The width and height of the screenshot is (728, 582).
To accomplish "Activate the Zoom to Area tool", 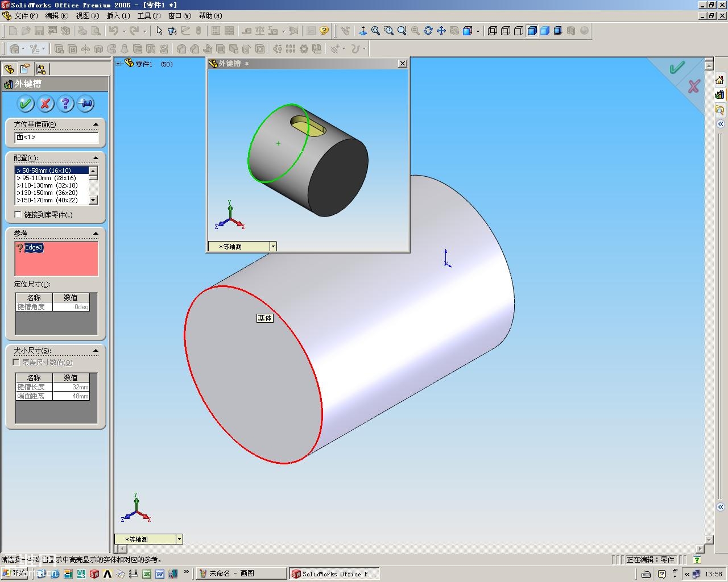I will 389,31.
